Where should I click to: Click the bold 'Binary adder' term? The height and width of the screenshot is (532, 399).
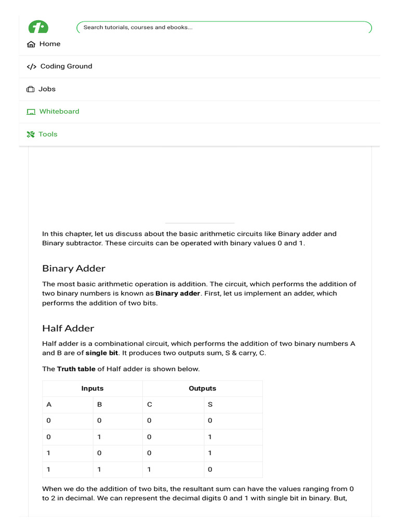tap(178, 294)
